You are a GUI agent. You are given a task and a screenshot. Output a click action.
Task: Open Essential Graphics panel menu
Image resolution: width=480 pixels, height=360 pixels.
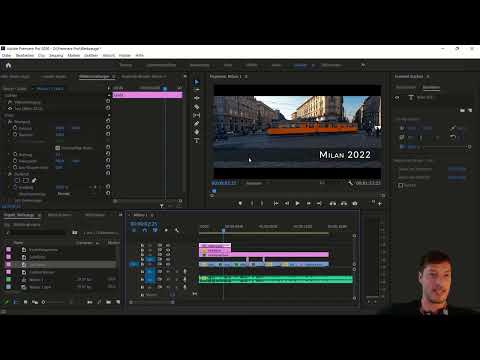coord(428,76)
